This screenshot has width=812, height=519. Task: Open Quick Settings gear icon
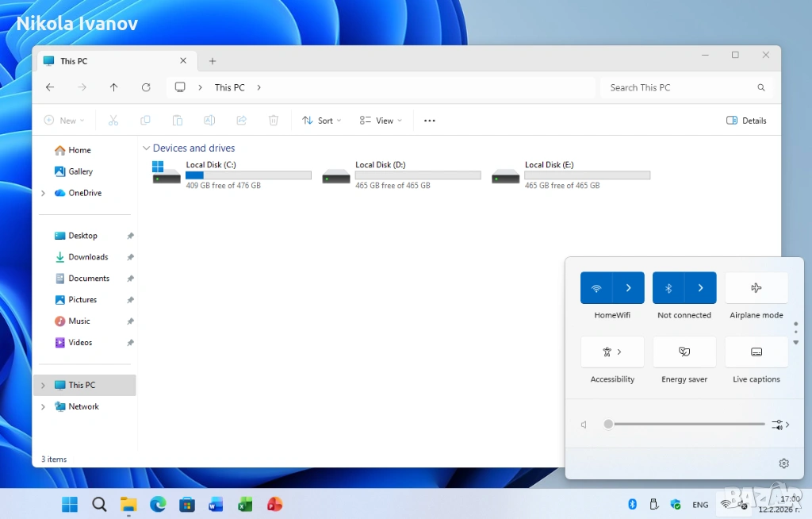tap(783, 463)
